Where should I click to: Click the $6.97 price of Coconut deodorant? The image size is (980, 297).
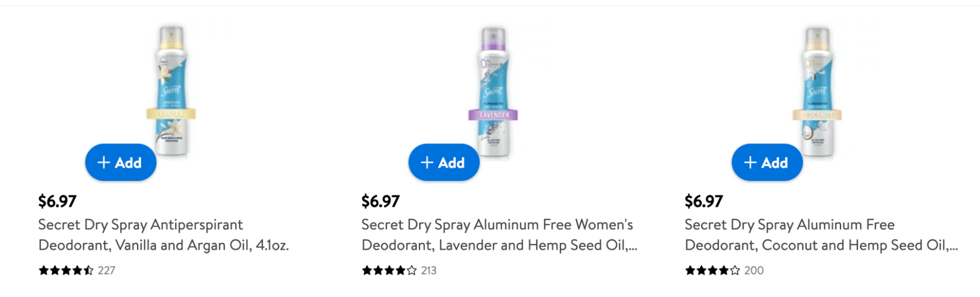point(704,201)
